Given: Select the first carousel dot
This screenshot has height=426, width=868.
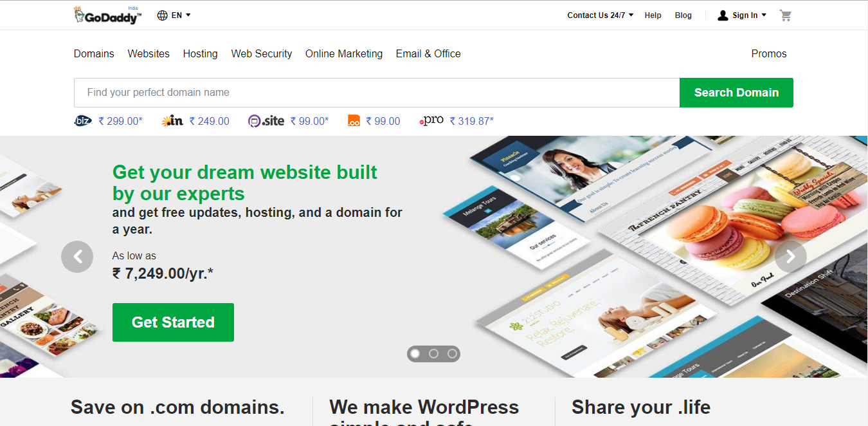Looking at the screenshot, I should [x=415, y=354].
